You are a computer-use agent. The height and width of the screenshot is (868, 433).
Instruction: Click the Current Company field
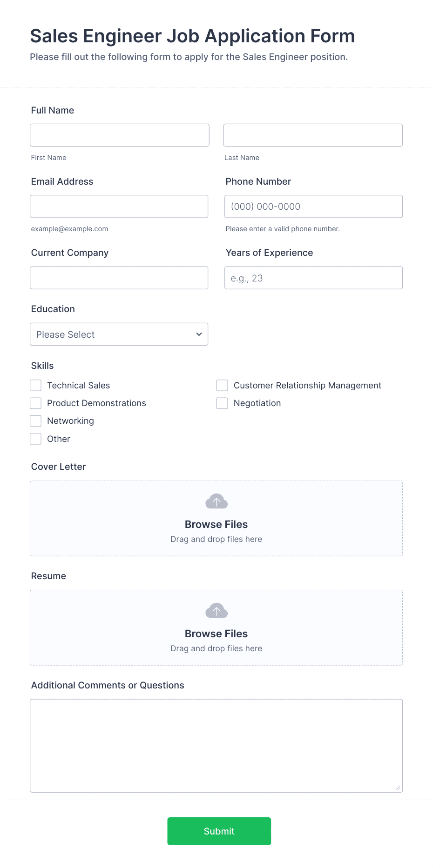119,278
